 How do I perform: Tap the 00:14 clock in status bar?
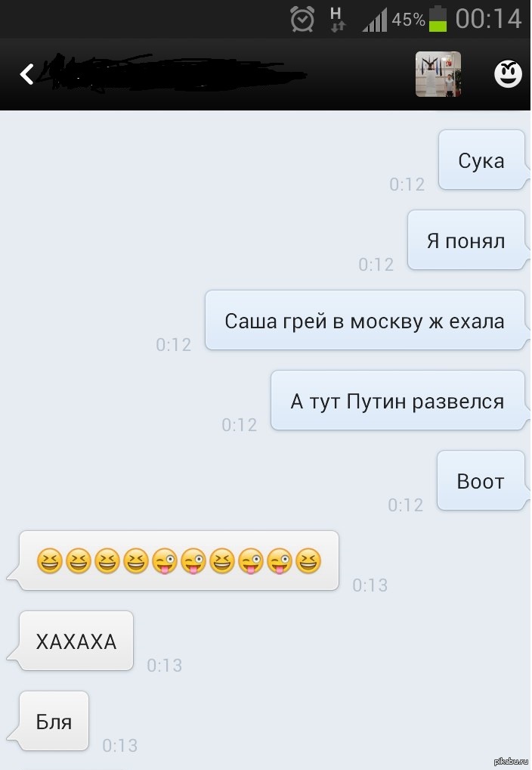point(488,19)
